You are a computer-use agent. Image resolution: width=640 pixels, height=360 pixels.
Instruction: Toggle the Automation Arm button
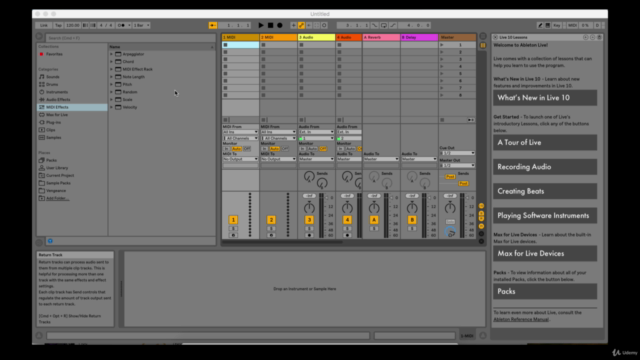(301, 25)
